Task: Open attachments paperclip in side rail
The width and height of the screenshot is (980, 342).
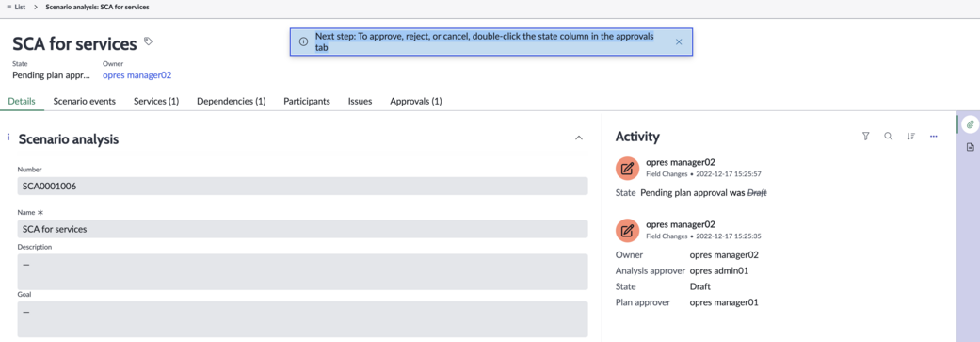Action: 970,124
